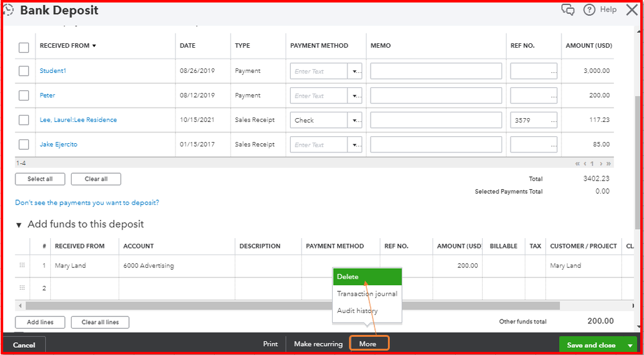644x355 pixels.
Task: Open the Student1 customer link
Action: tap(53, 71)
